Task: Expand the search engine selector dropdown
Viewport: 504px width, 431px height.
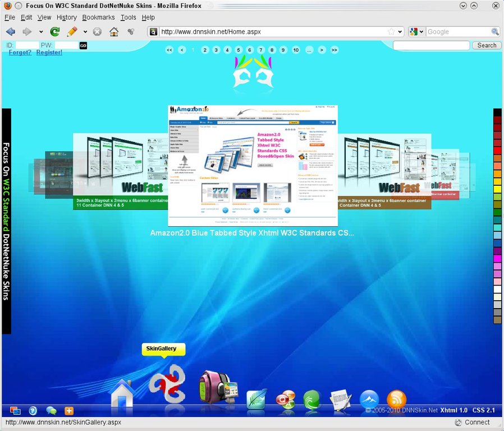Action: pos(421,32)
